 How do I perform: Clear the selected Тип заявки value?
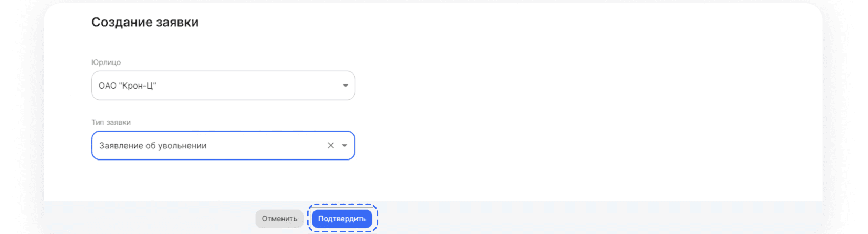click(x=331, y=145)
